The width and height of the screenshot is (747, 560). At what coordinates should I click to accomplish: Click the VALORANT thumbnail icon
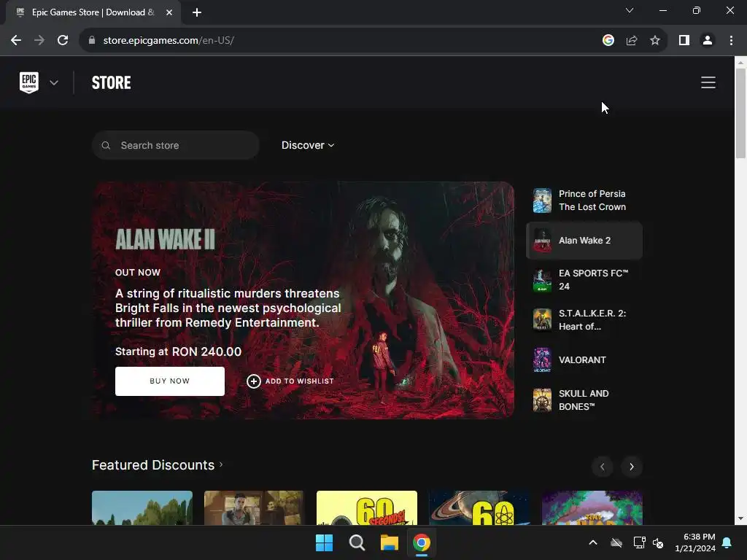[x=542, y=360]
